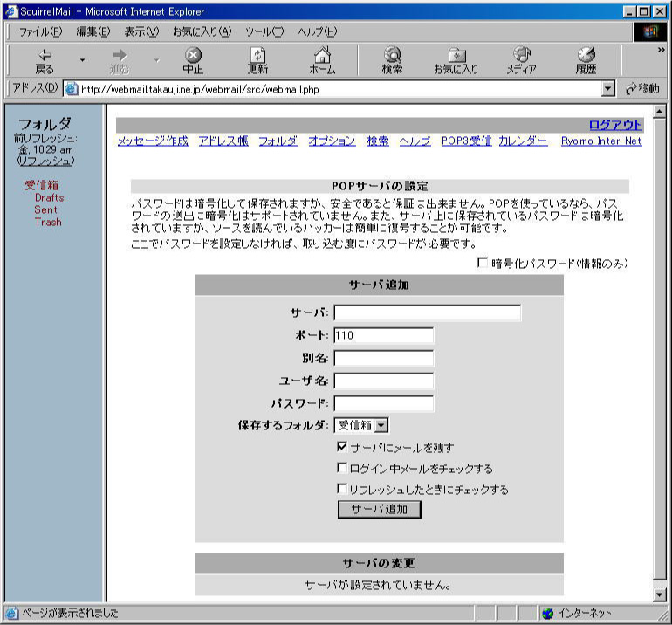Click the 移動 go button

point(642,89)
